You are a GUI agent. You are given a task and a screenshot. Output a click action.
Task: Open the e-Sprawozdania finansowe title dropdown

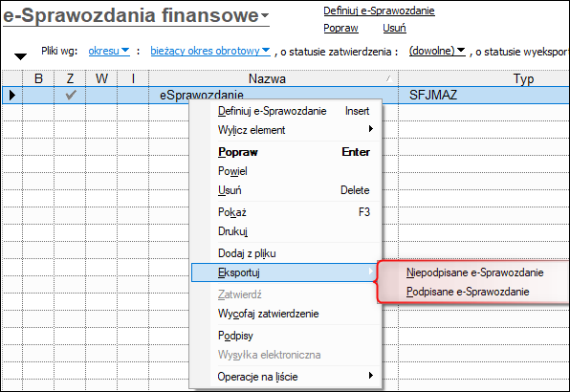(265, 15)
